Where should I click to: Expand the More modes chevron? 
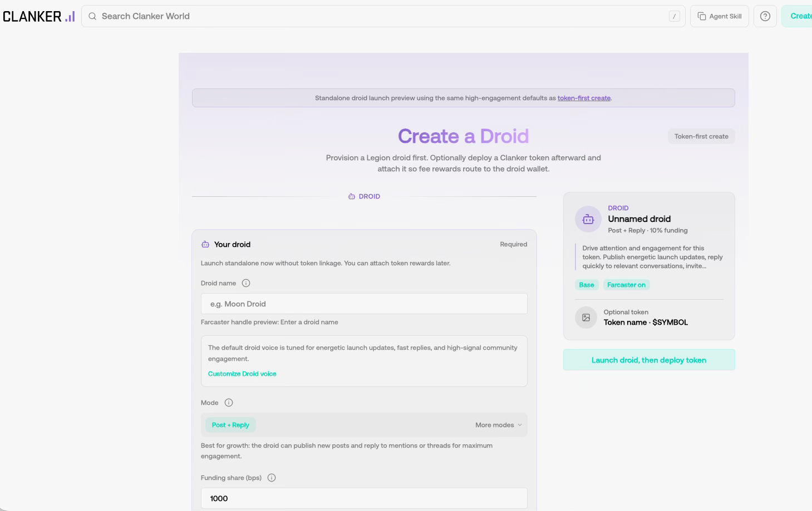(x=520, y=425)
